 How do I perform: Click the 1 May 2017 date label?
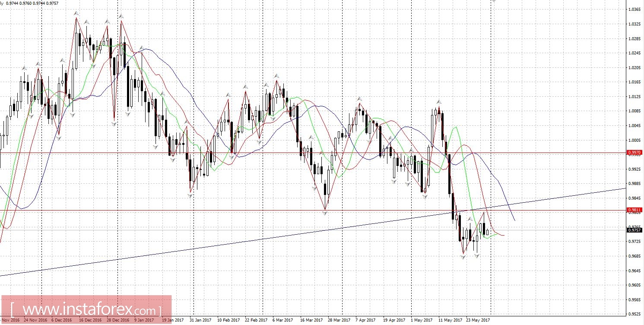(x=422, y=320)
